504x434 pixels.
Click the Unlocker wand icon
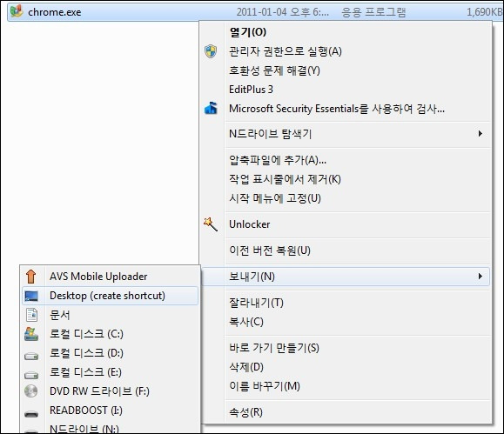click(x=211, y=224)
